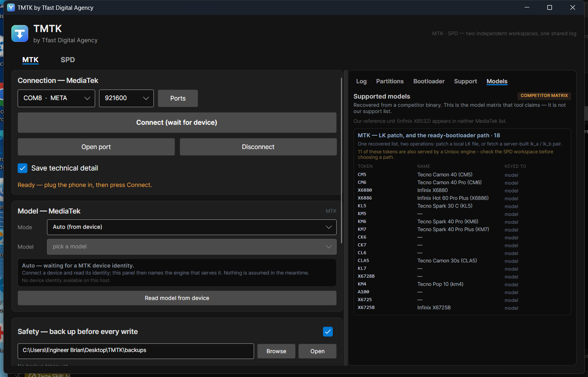Click the TOKEN column header
Screen dimensions: 588x377
click(x=365, y=166)
